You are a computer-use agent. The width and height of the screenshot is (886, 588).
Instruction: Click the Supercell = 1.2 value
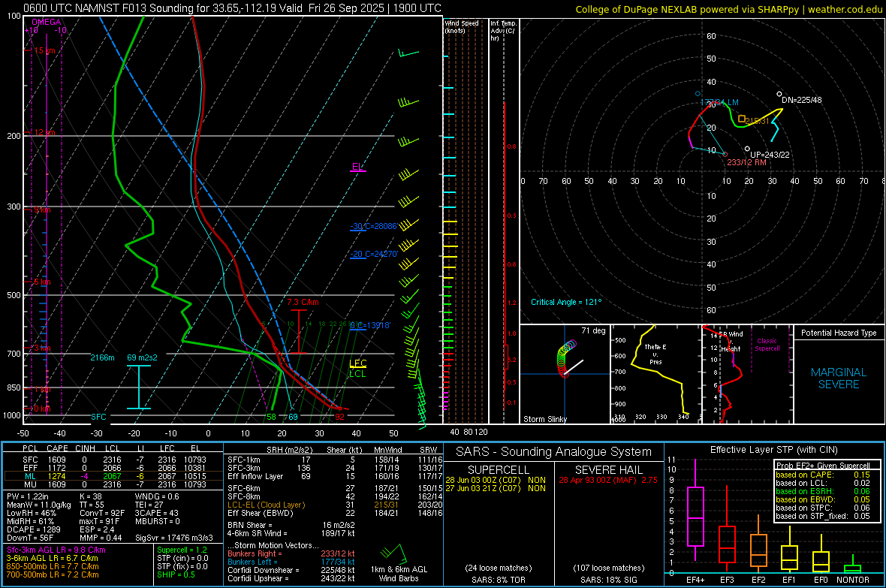182,550
